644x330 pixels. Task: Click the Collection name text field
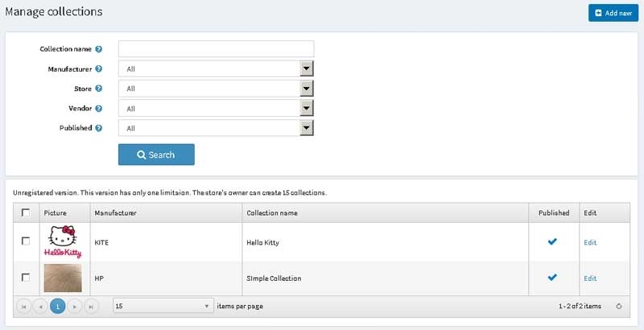(x=216, y=49)
